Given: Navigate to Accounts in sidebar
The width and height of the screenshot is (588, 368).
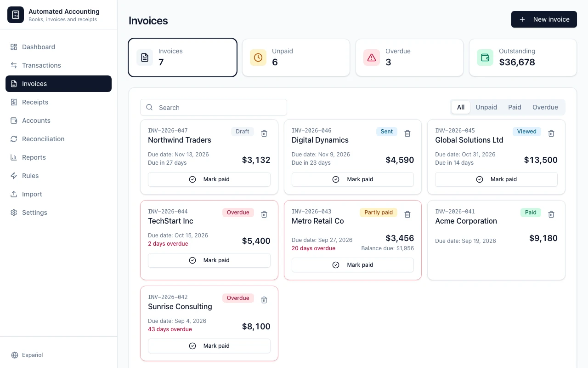Looking at the screenshot, I should pyautogui.click(x=58, y=121).
